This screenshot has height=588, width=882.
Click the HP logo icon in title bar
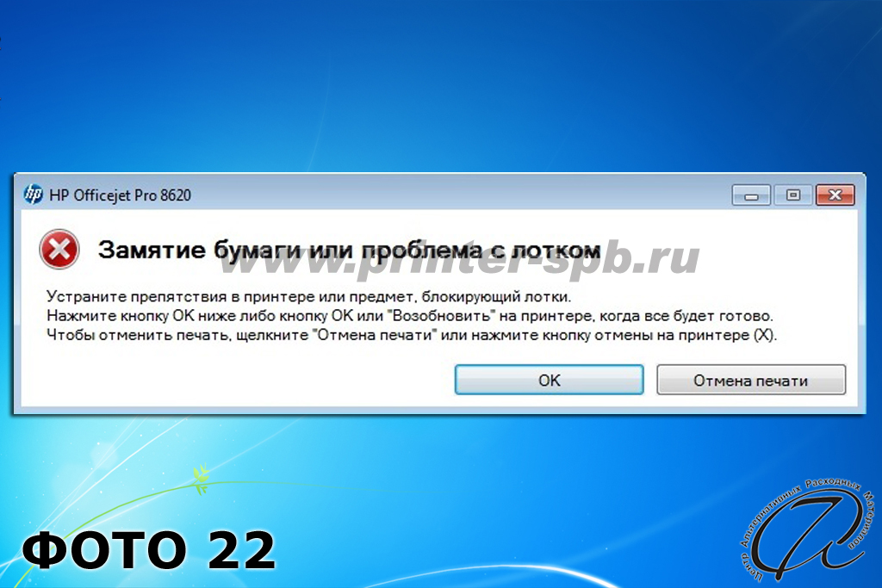pos(34,195)
